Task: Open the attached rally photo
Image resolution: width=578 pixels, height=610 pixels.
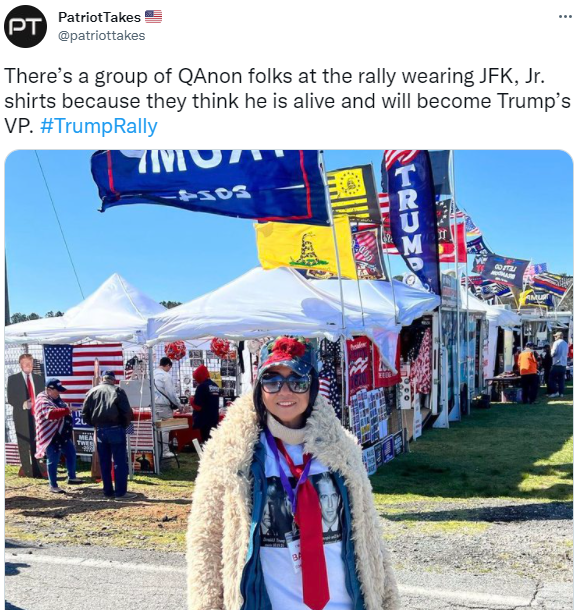Action: pyautogui.click(x=289, y=380)
